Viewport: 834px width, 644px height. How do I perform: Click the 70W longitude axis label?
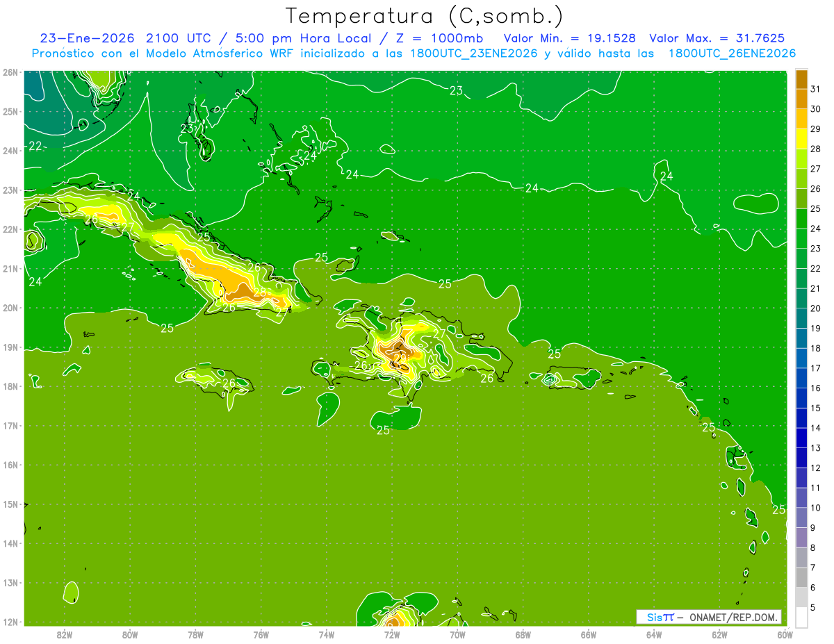click(457, 634)
